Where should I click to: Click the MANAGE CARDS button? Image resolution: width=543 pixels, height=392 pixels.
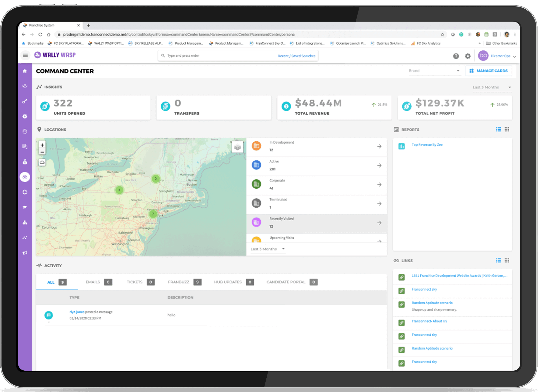pyautogui.click(x=489, y=71)
